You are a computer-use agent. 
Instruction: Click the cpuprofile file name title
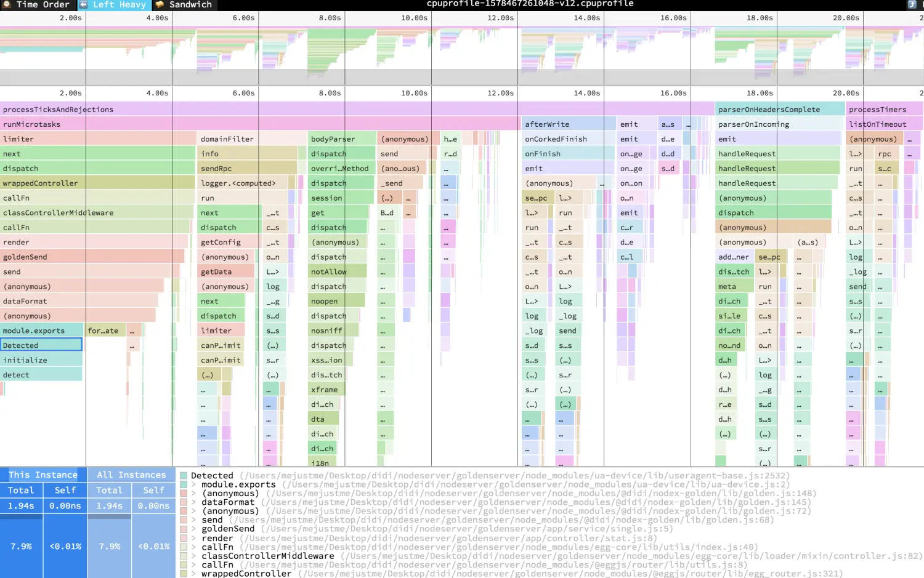click(530, 4)
